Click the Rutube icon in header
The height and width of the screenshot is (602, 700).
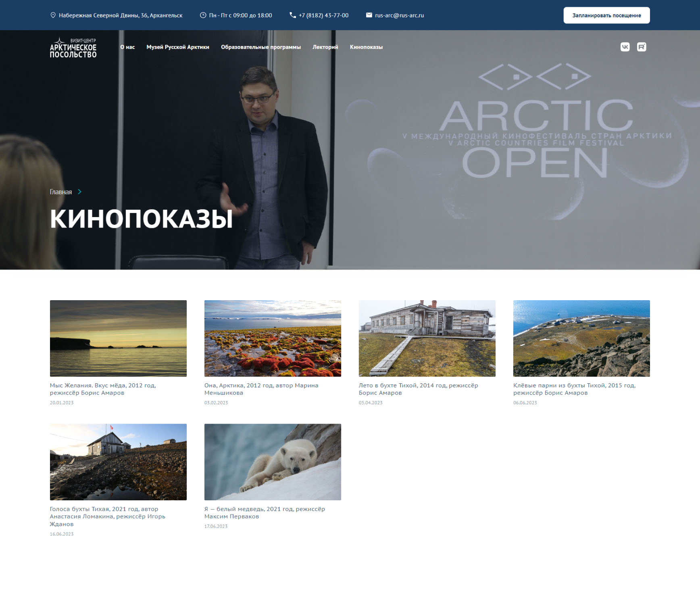coord(642,47)
